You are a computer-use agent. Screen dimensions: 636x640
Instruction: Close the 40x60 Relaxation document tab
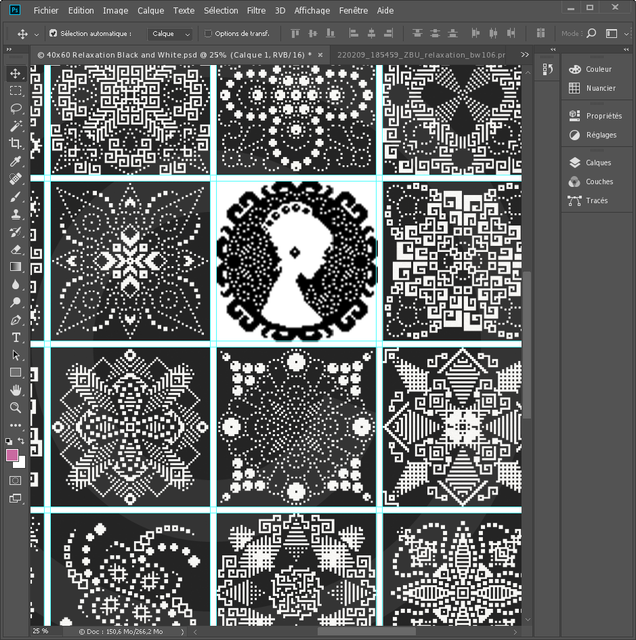pyautogui.click(x=320, y=55)
